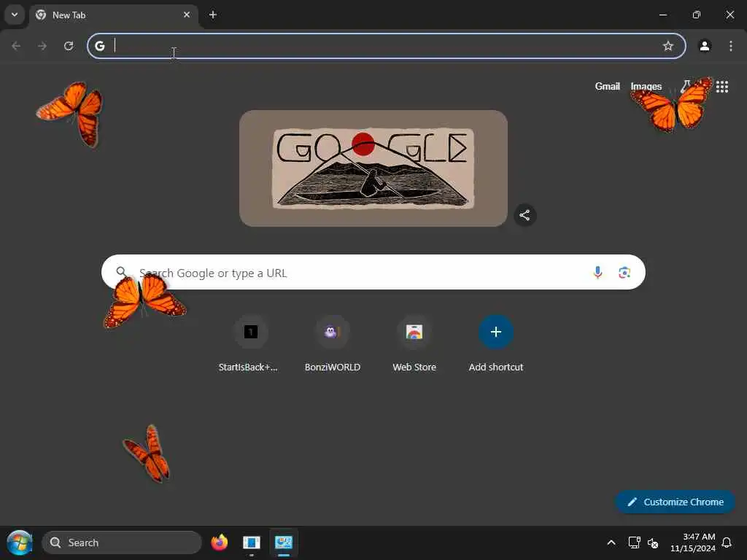Screen dimensions: 747x560
Task: Click the magnifier icon inside Google search box
Action: 121,271
